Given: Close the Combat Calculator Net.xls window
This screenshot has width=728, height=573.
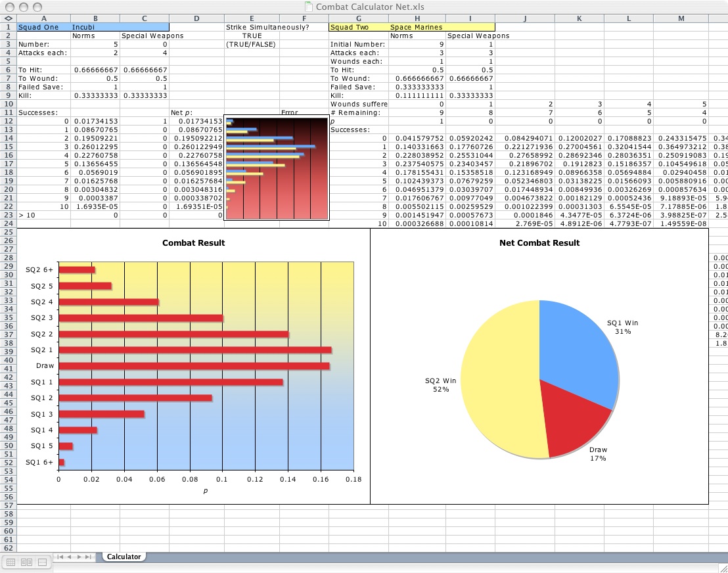Looking at the screenshot, I should (x=9, y=7).
